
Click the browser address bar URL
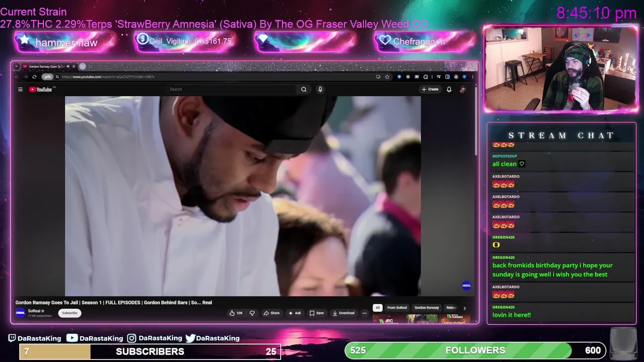pyautogui.click(x=108, y=77)
